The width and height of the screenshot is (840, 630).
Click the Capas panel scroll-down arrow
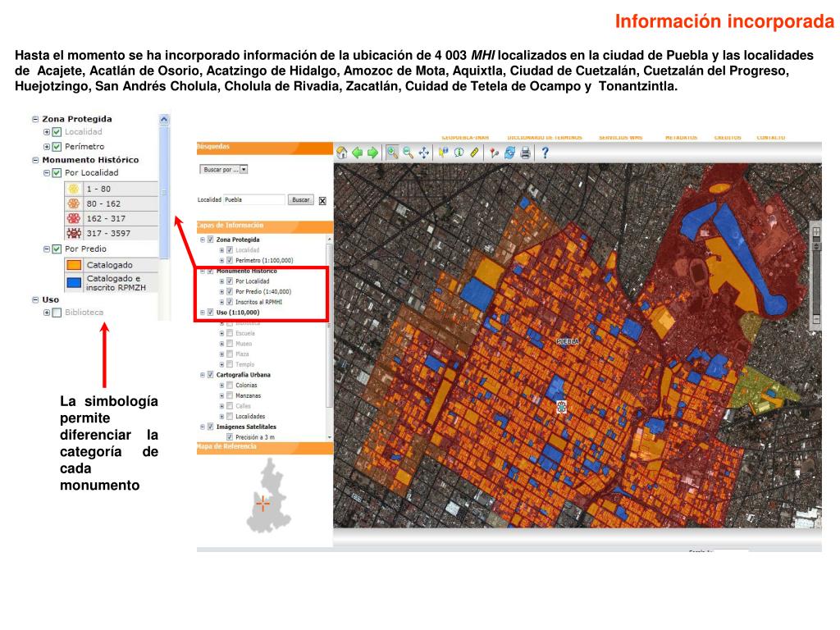329,437
